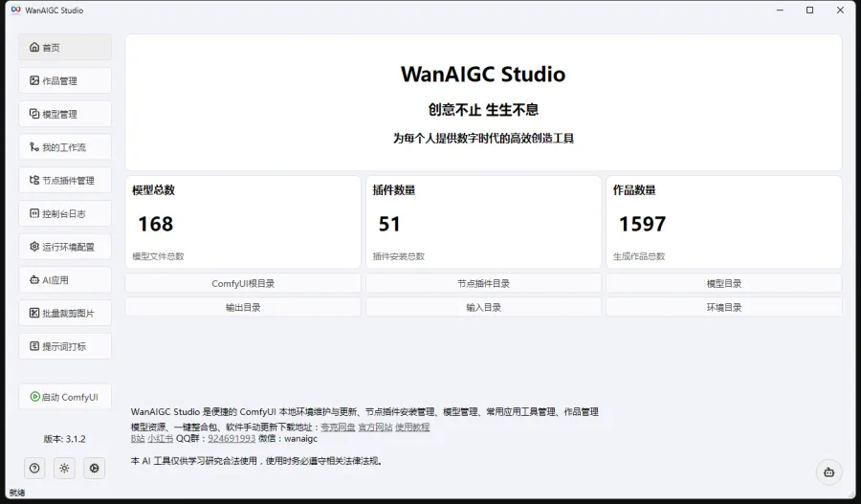Click the 插件数量 51 card
The image size is (861, 504).
[x=483, y=222]
